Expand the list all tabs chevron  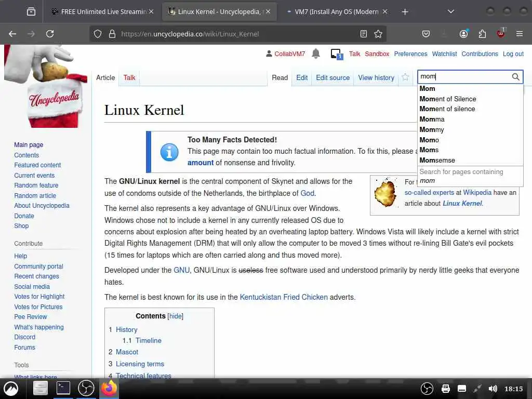pyautogui.click(x=450, y=12)
